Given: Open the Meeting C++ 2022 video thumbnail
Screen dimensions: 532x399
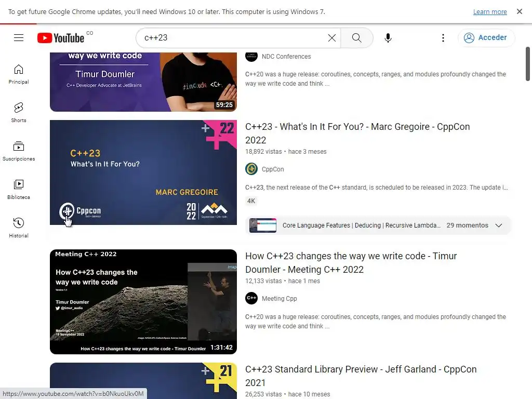Looking at the screenshot, I should (143, 302).
